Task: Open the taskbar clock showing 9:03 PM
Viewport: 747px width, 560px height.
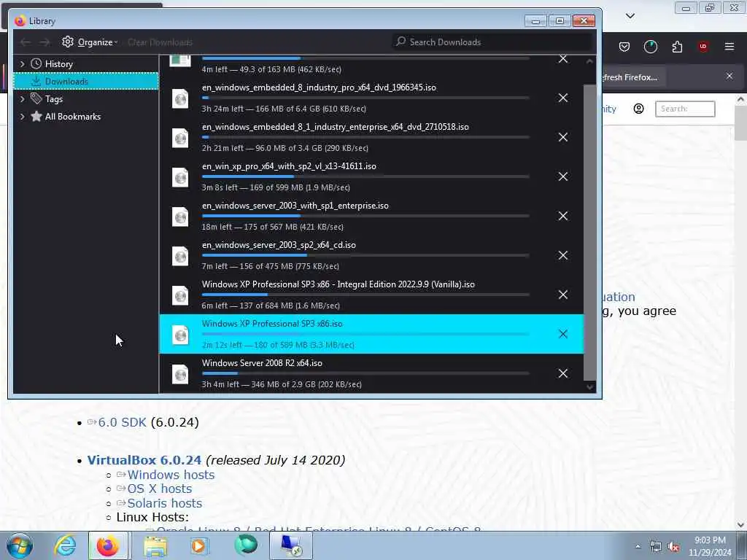Action: pos(710,546)
